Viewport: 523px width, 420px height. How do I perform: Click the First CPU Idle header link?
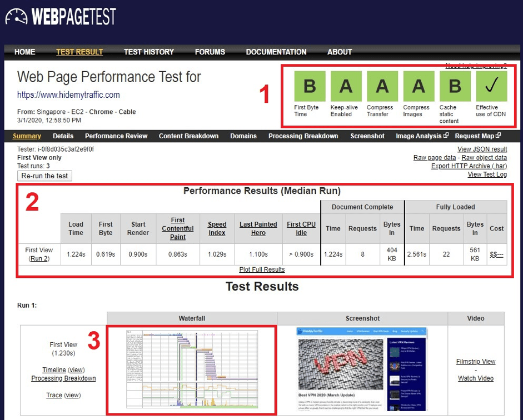(x=301, y=228)
